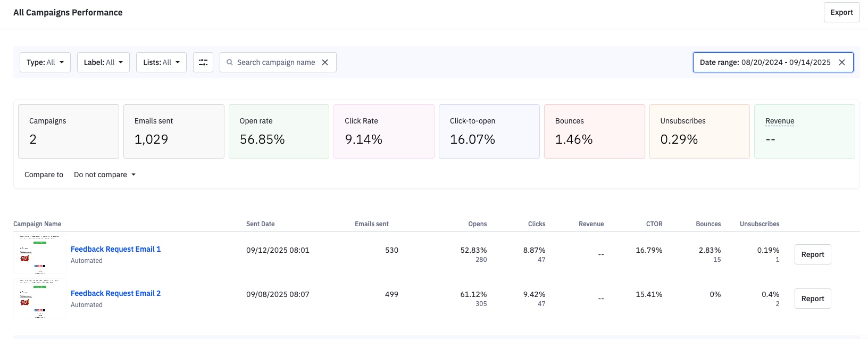The height and width of the screenshot is (339, 868).
Task: Click the Revenue metric label
Action: 779,121
